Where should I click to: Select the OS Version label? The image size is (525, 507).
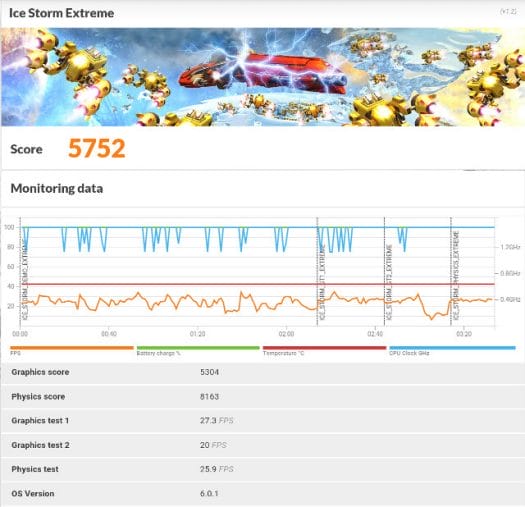coord(33,494)
